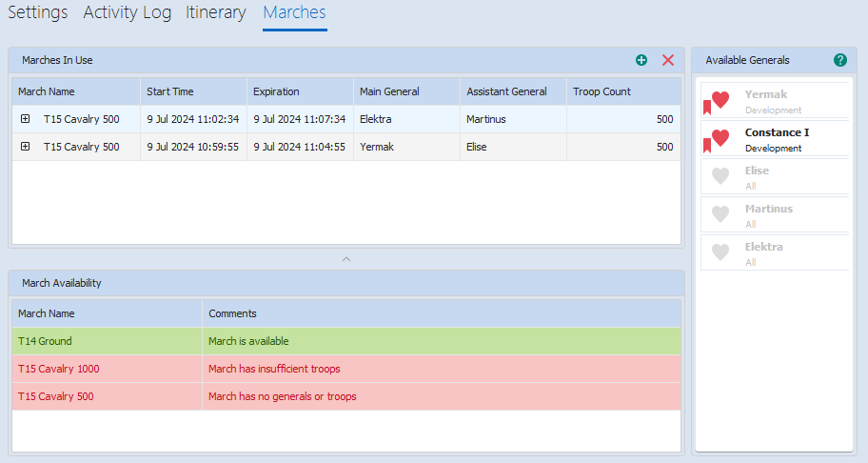Switch to the Settings tab
The width and height of the screenshot is (868, 463).
click(x=38, y=13)
